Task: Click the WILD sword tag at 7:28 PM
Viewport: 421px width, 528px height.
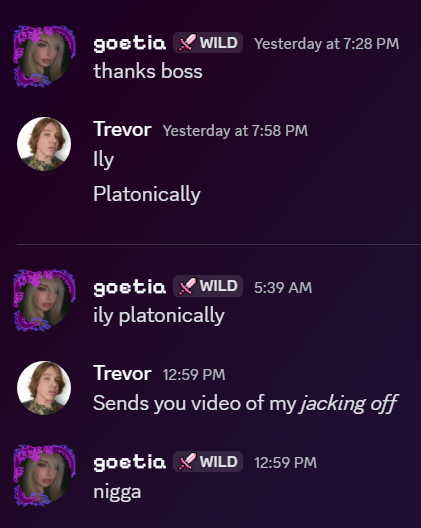Action: pyautogui.click(x=208, y=43)
